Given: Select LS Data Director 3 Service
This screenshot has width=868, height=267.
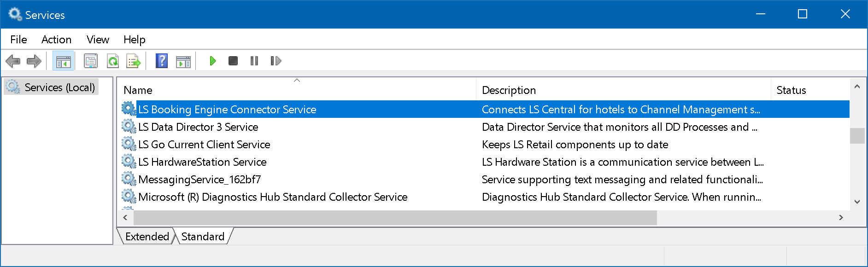Looking at the screenshot, I should tap(198, 127).
